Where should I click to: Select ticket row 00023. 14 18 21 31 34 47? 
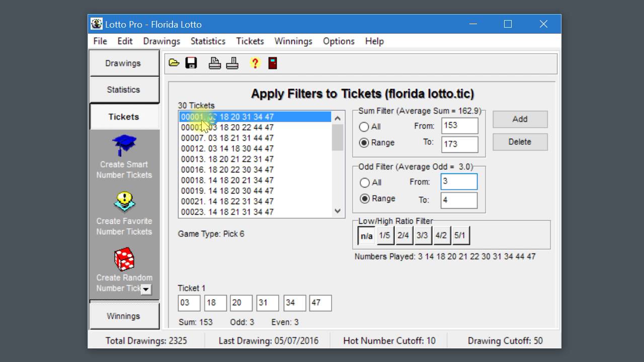[x=255, y=212]
